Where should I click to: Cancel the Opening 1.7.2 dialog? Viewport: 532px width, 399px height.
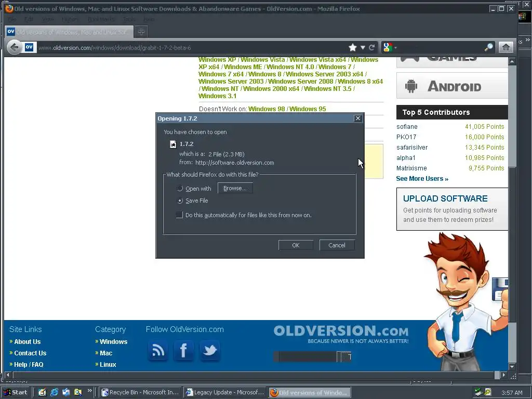tap(337, 245)
